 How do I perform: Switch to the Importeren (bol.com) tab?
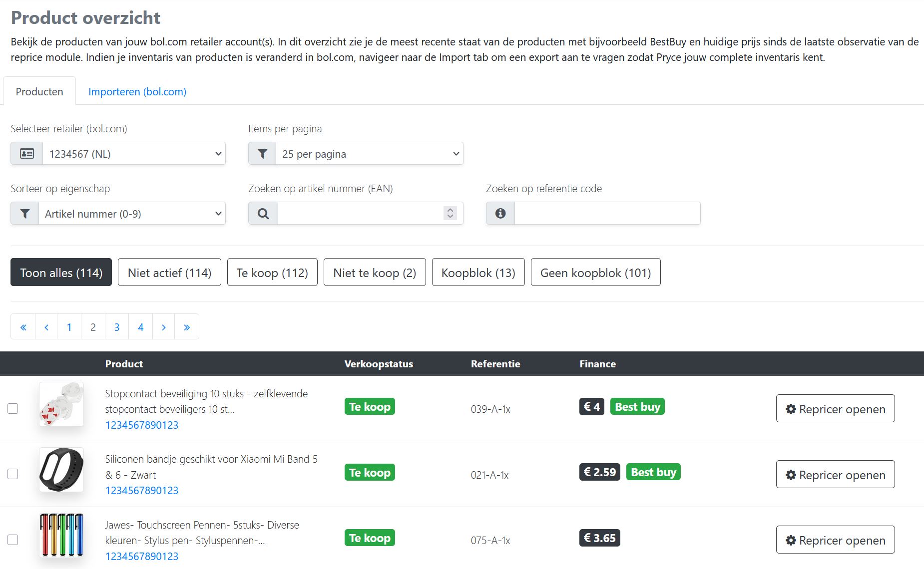click(x=137, y=91)
